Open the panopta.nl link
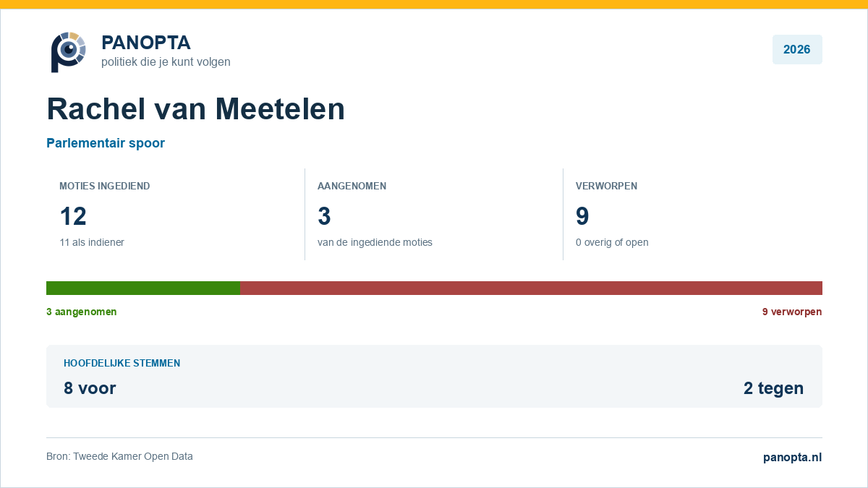Screen dimensions: 868x488 tap(793, 457)
